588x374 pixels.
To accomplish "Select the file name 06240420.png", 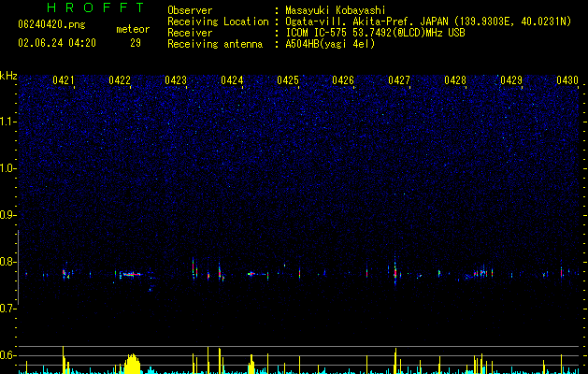I will 51,25.
